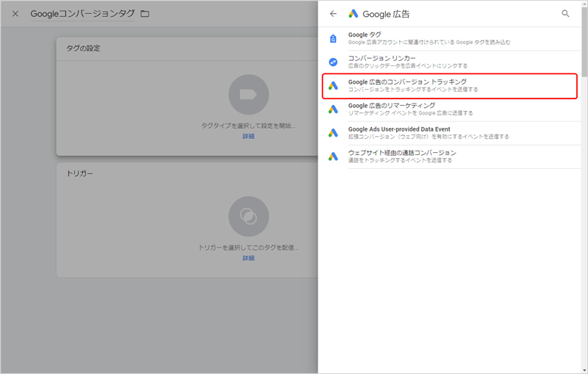The width and height of the screenshot is (588, 374).
Task: Click the Google Ads User-provided Data Event icon
Action: click(333, 133)
